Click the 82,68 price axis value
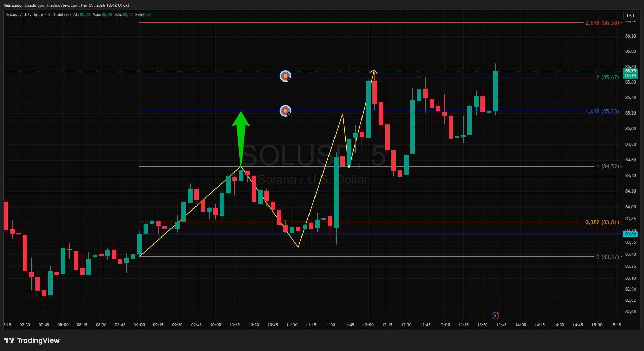The image size is (644, 351). coord(631,312)
